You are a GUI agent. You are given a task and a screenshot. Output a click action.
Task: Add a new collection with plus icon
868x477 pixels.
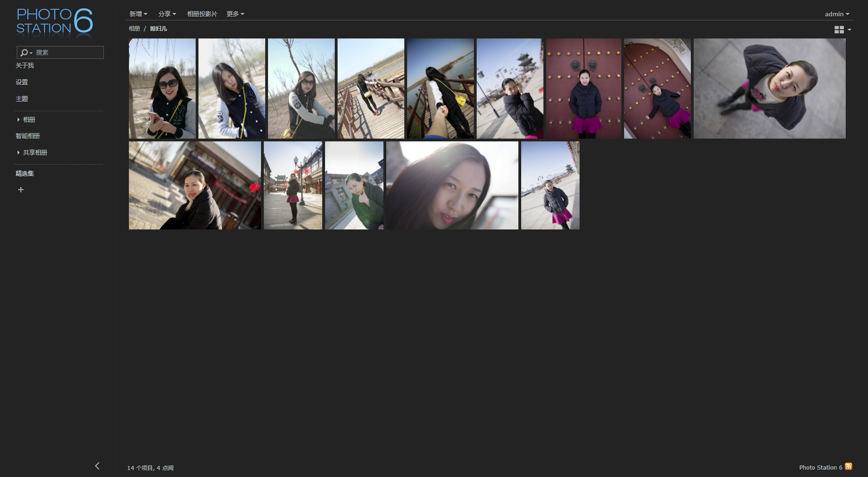pyautogui.click(x=20, y=190)
